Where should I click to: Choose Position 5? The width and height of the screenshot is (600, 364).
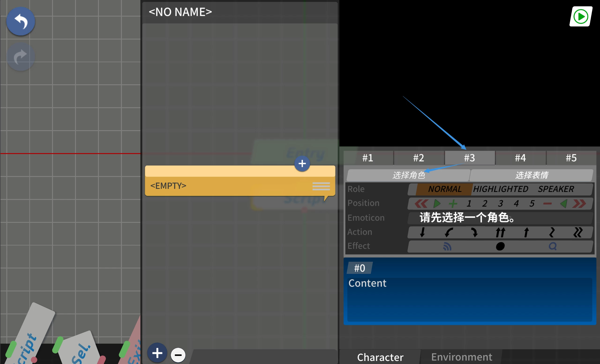[532, 203]
